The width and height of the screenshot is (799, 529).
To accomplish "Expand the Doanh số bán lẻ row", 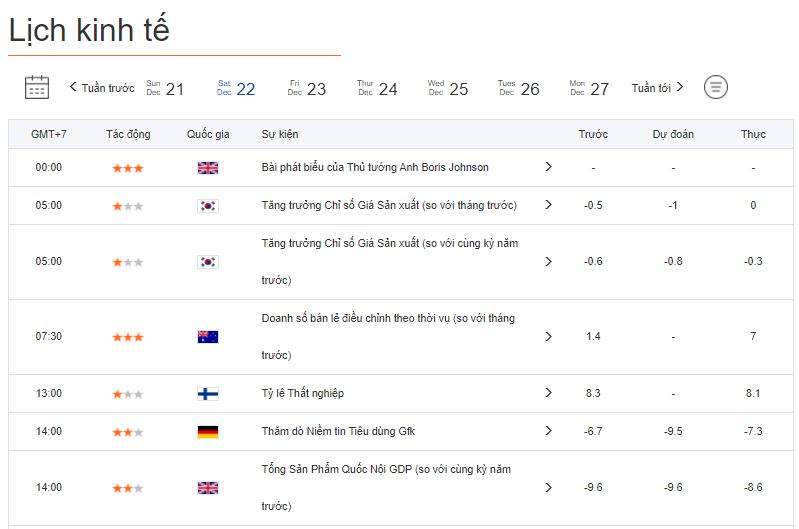I will click(x=548, y=337).
